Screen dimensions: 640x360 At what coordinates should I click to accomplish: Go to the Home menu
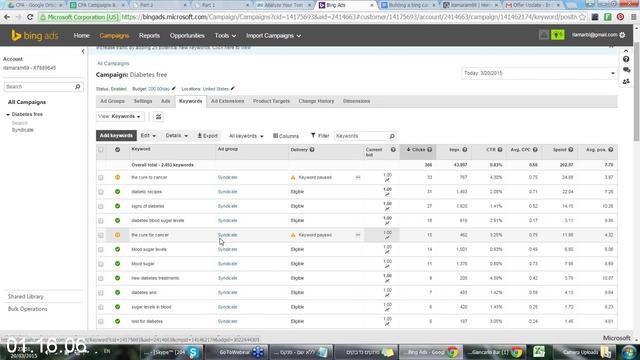(82, 36)
